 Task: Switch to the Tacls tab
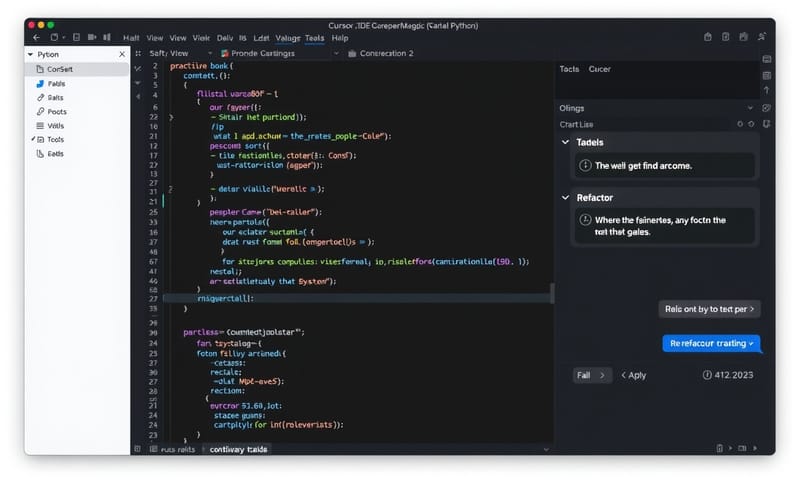point(569,69)
